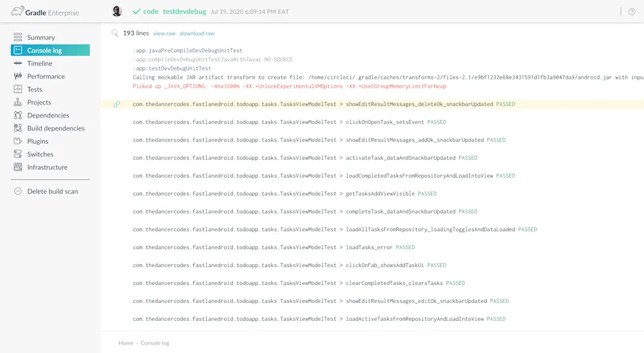Select loadActiveTasksFromRepositoryAndLoadIntoView log line

pos(319,319)
